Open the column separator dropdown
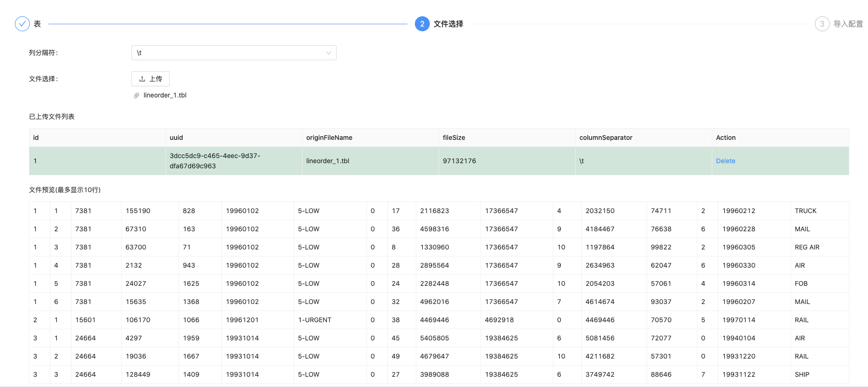Image resolution: width=868 pixels, height=387 pixels. 234,53
